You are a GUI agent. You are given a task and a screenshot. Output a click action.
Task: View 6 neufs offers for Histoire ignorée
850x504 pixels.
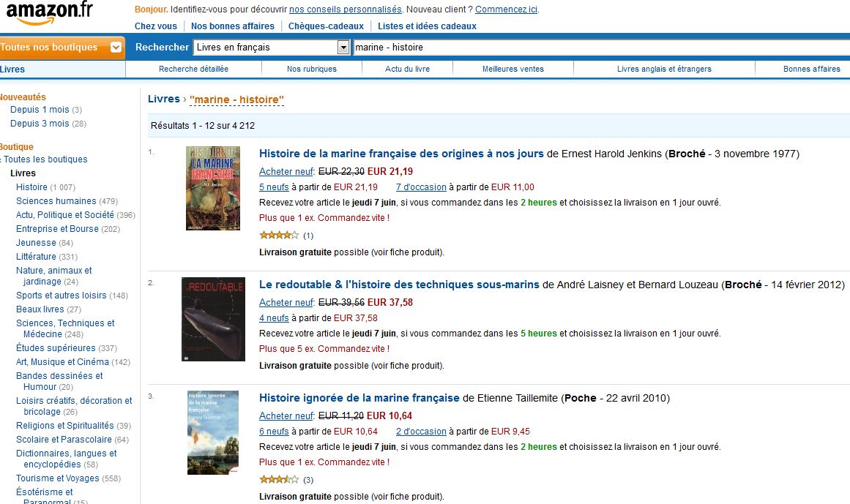pyautogui.click(x=274, y=432)
